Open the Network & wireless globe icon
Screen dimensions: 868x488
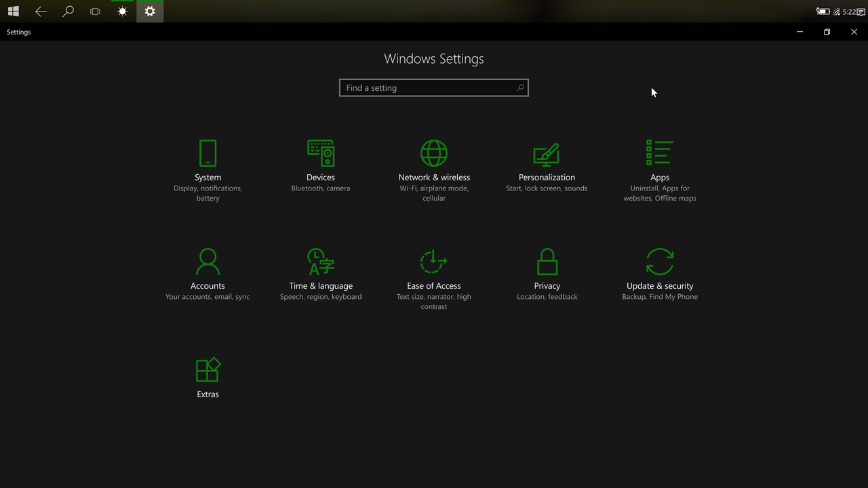pyautogui.click(x=434, y=153)
